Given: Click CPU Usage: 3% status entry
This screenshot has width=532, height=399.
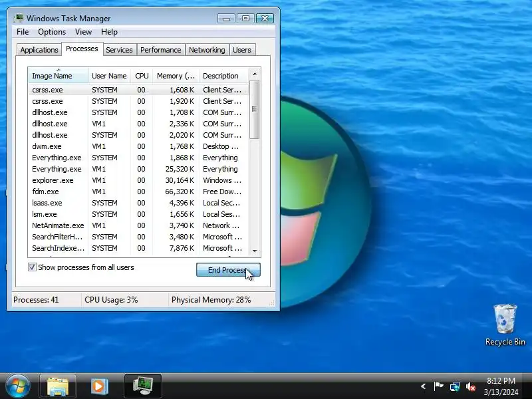Looking at the screenshot, I should (x=111, y=300).
